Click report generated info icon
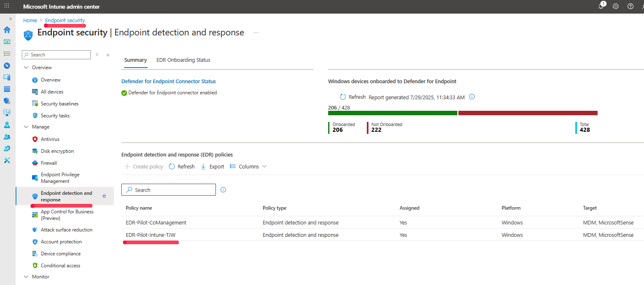Viewport: 644px width, 285px height. (x=472, y=97)
